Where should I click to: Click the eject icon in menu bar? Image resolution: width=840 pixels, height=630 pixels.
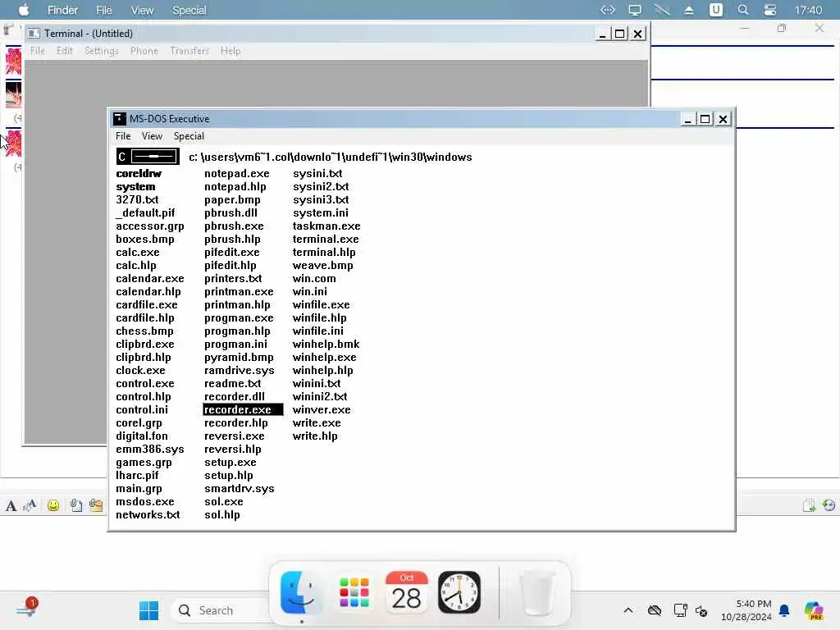[x=689, y=10]
